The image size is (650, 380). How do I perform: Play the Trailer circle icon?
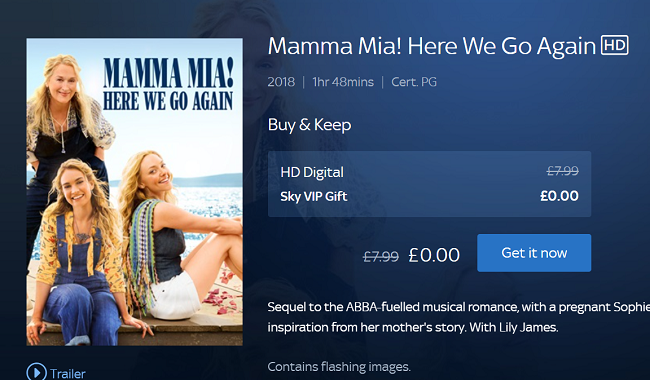coord(36,372)
